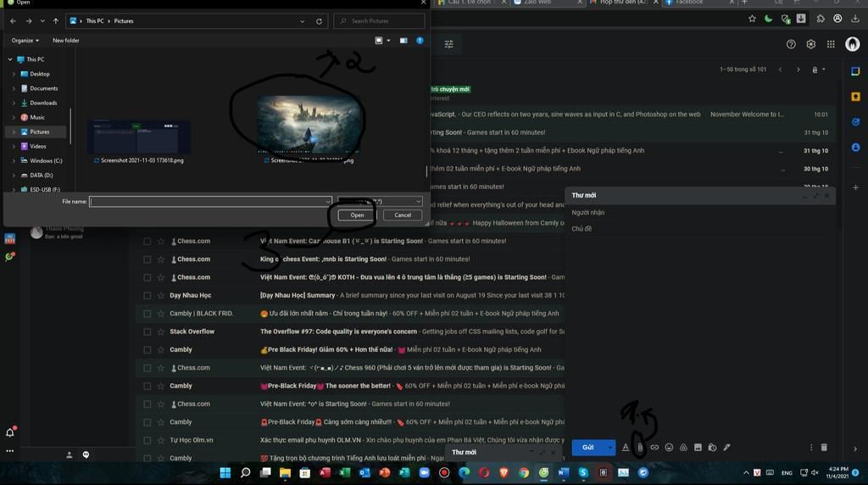Open more send options arrow beside Gửi

click(x=610, y=448)
